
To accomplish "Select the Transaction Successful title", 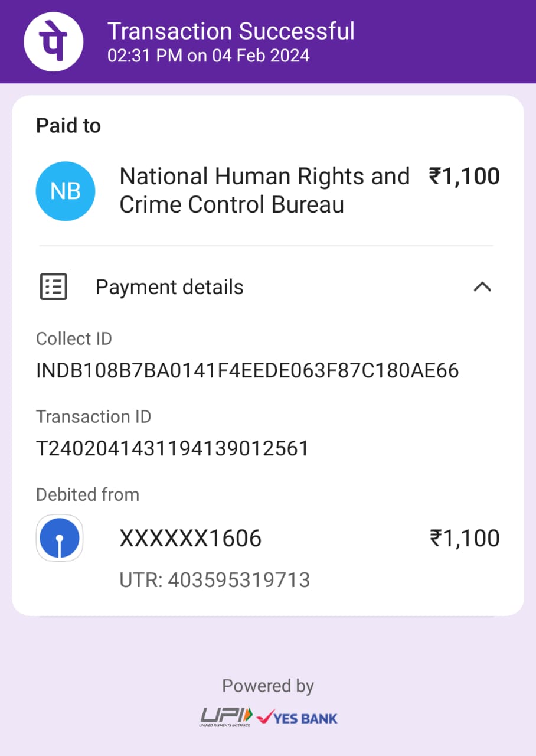I will coord(231,31).
